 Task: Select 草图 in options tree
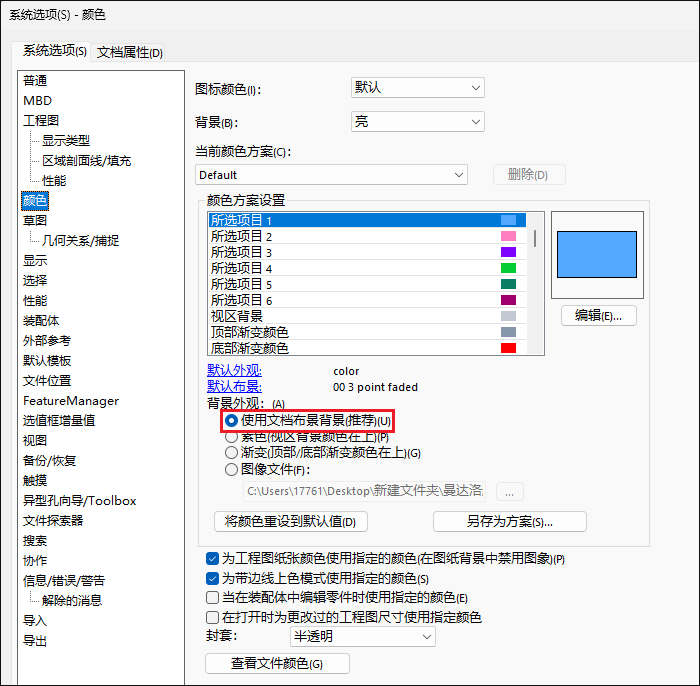[x=35, y=220]
